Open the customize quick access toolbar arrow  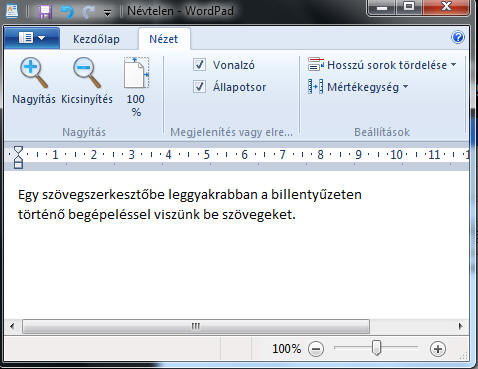tap(107, 13)
